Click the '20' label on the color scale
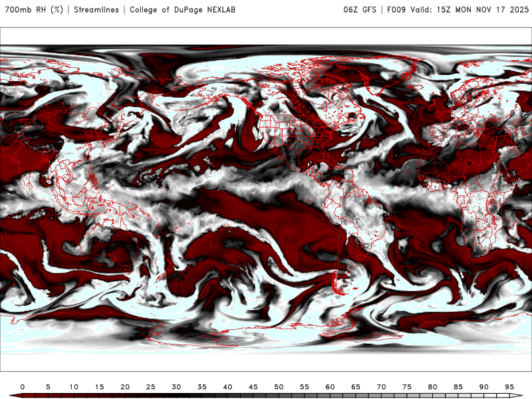 click(x=125, y=387)
